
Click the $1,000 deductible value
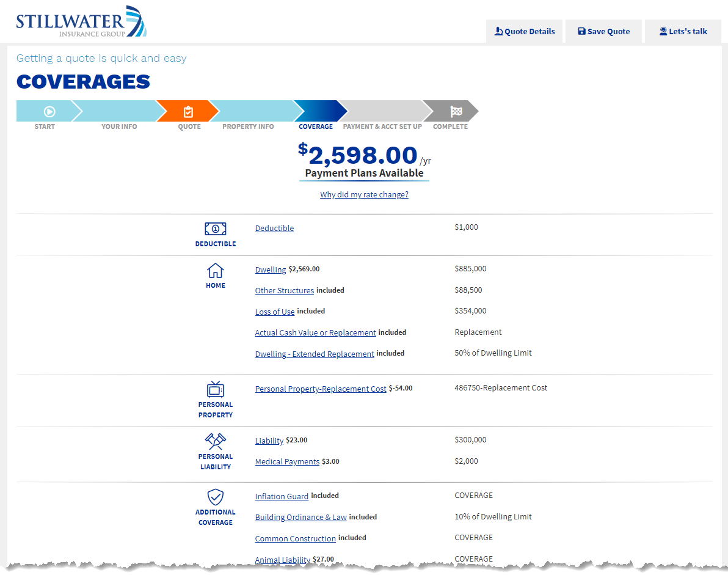(466, 227)
